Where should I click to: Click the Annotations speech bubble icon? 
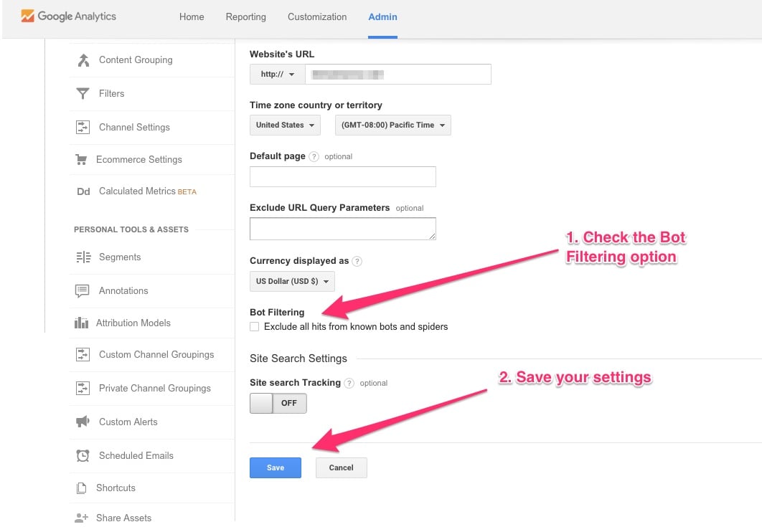(x=83, y=291)
